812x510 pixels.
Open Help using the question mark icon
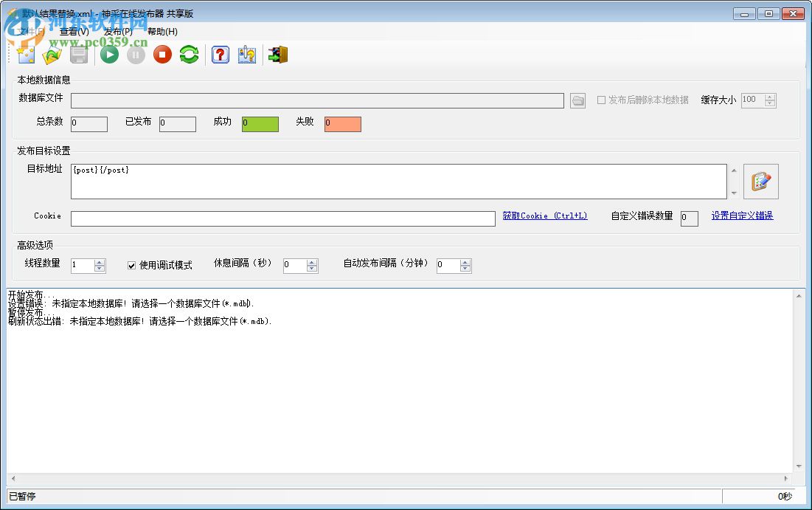pyautogui.click(x=220, y=55)
